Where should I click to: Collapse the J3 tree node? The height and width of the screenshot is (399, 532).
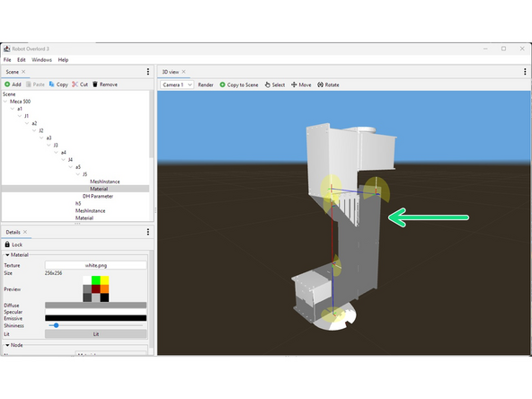49,146
